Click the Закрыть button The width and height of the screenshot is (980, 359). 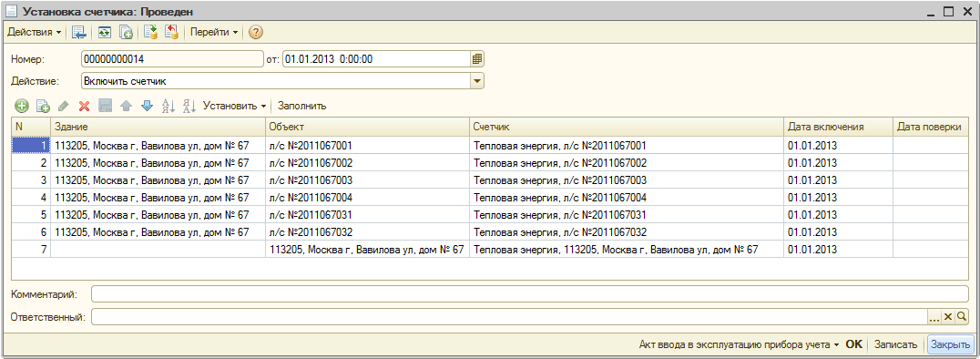tap(950, 344)
